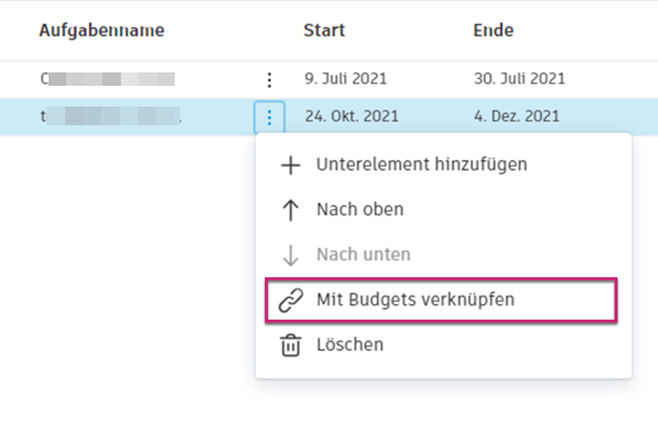Click the chain link icon for budgets

click(x=291, y=300)
